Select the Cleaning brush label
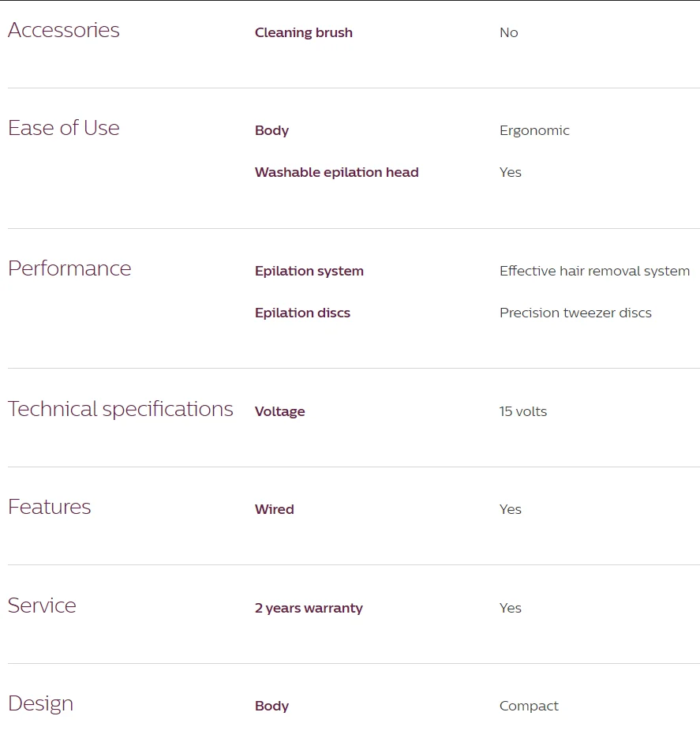 [303, 33]
